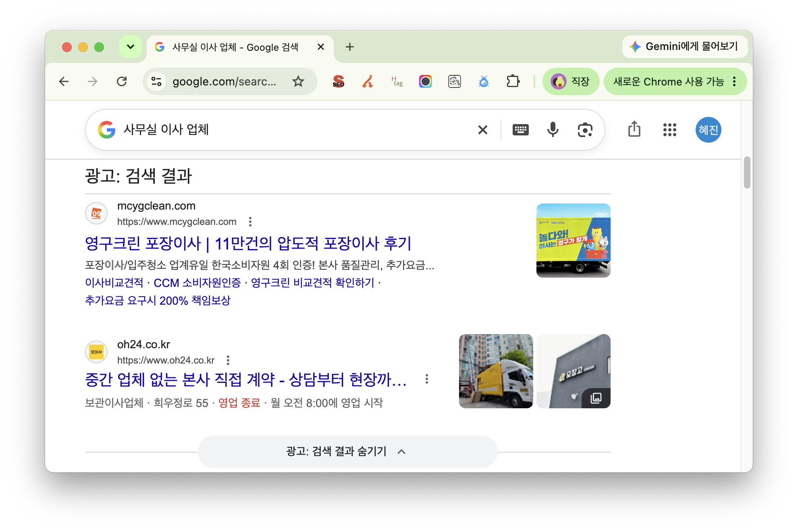Screen dimensions: 798x532
Task: Open oh24.co.kr URL options menu
Action: (x=228, y=360)
